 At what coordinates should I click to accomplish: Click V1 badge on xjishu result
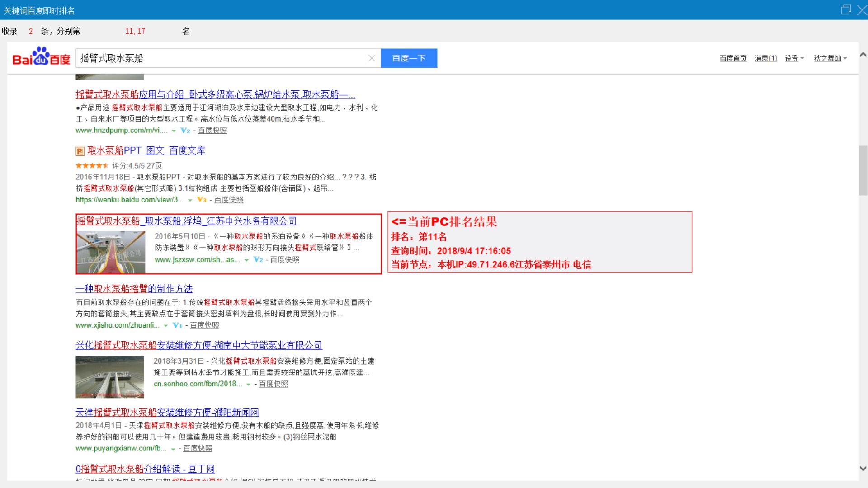pyautogui.click(x=177, y=325)
